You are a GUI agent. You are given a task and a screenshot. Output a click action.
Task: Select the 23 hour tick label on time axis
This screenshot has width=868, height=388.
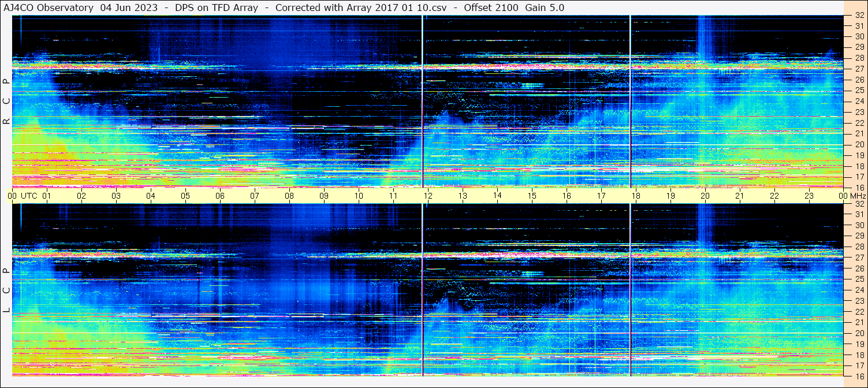coord(809,196)
